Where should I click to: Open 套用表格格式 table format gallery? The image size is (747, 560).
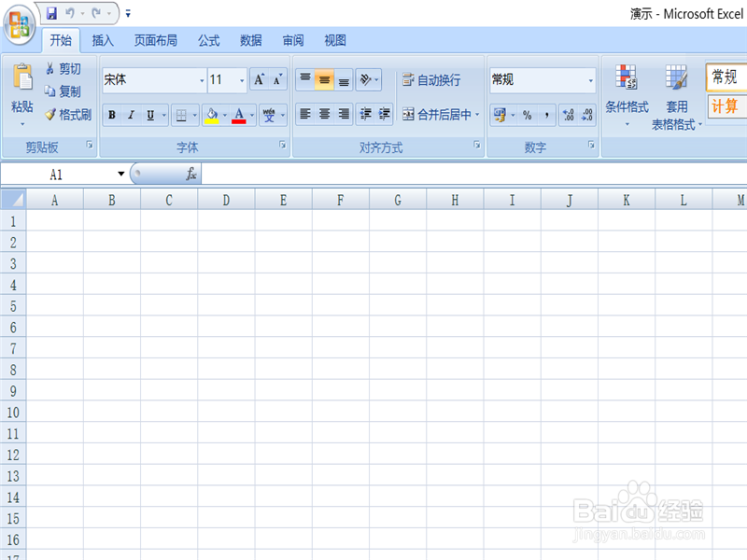click(x=676, y=97)
